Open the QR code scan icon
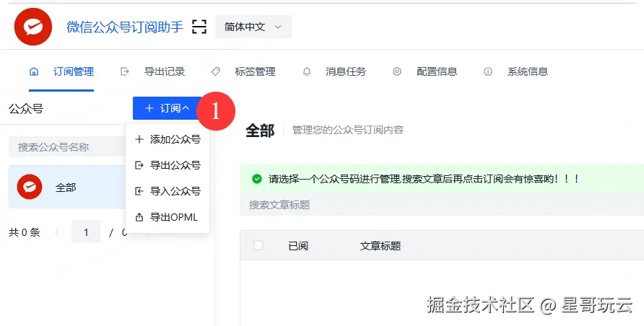The image size is (644, 326). (x=199, y=27)
